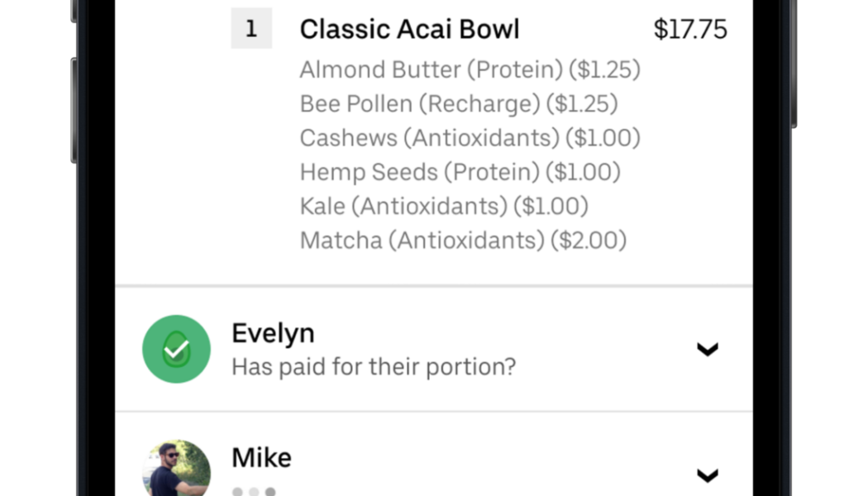Click Evelyn's name in the participants list

[274, 332]
